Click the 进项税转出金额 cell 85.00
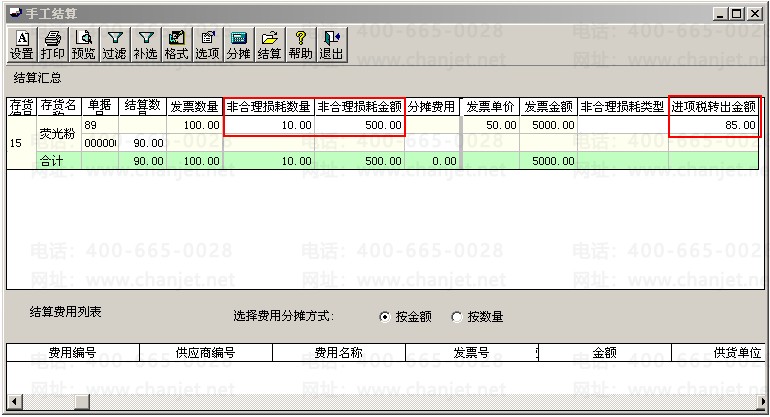The height and width of the screenshot is (417, 770). [714, 125]
